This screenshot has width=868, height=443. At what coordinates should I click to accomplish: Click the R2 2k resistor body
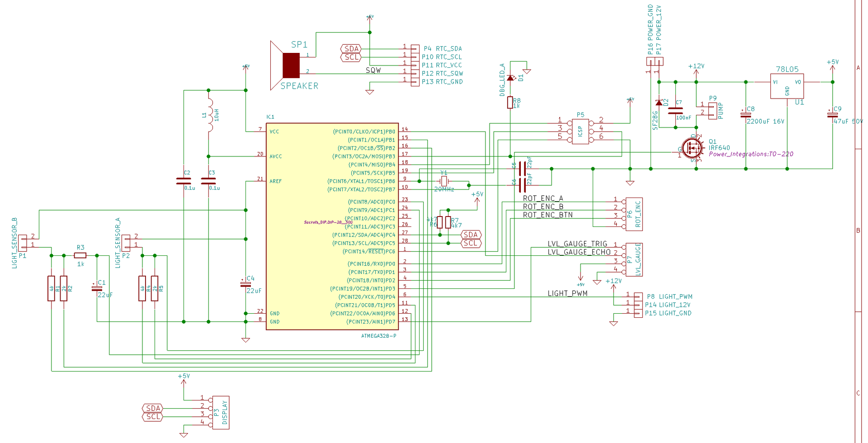tap(64, 288)
